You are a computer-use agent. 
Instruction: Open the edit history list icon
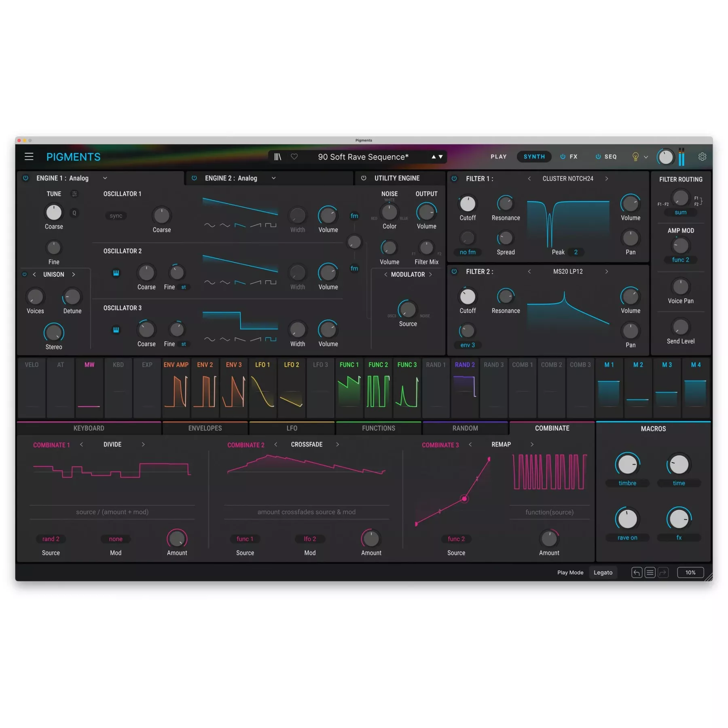pyautogui.click(x=650, y=572)
